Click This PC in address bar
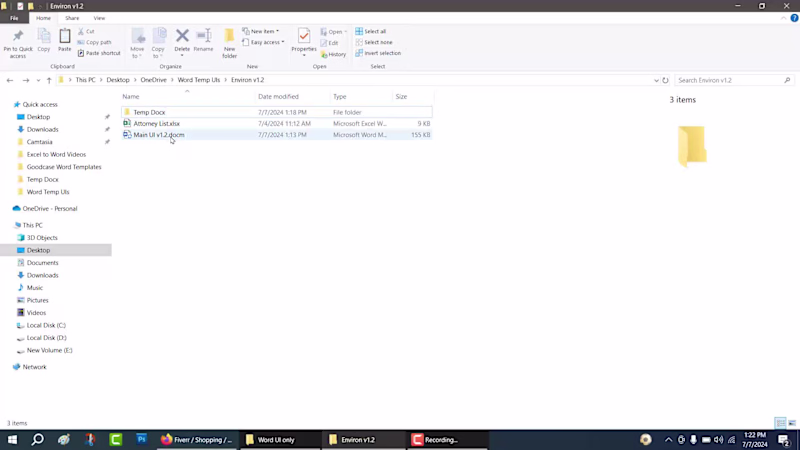 click(x=85, y=80)
